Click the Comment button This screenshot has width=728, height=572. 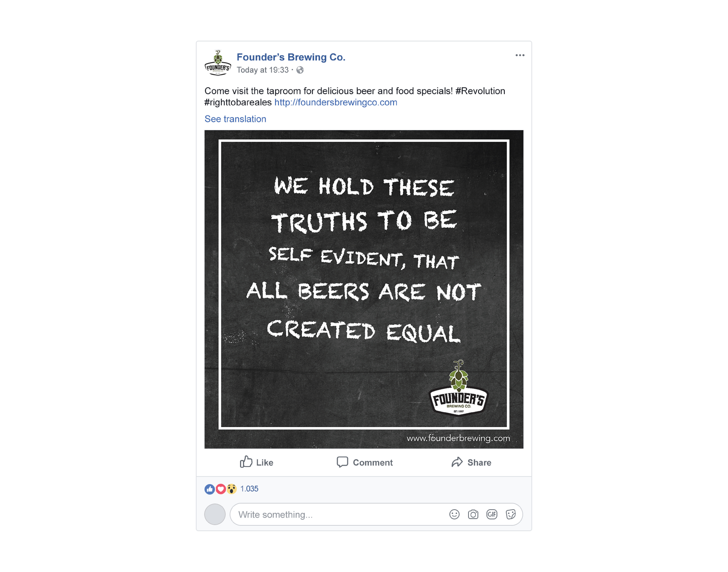365,462
